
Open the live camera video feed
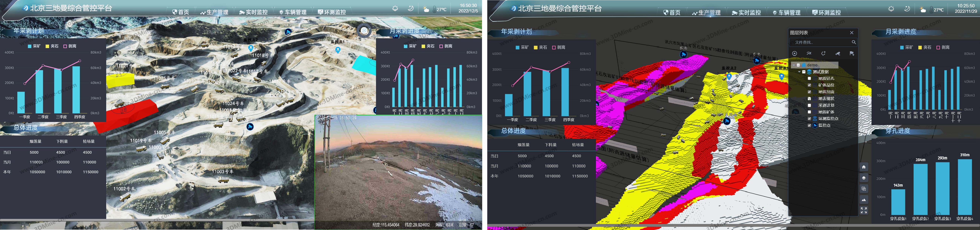pos(398,172)
